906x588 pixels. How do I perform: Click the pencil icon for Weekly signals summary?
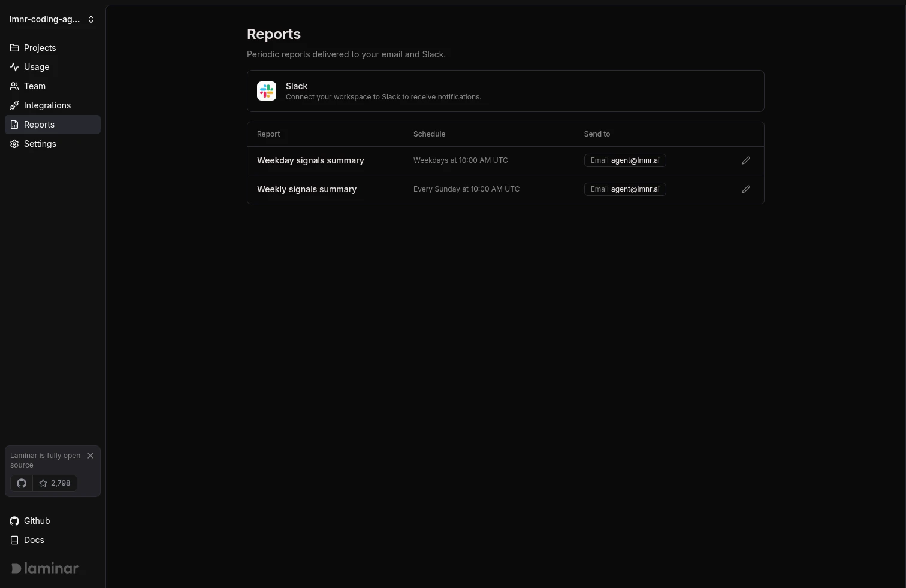pyautogui.click(x=745, y=189)
